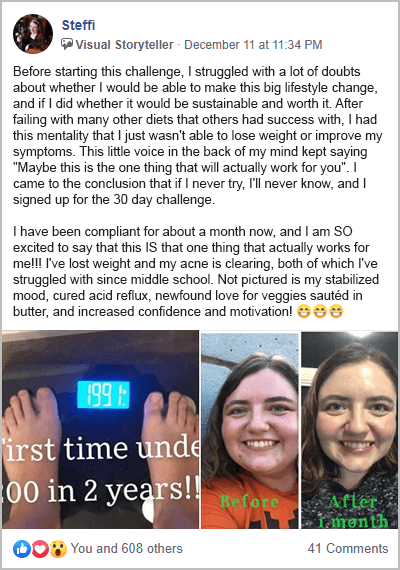Image resolution: width=400 pixels, height=570 pixels.
Task: Click the green 'After 1 month' caption
Action: coord(353,512)
